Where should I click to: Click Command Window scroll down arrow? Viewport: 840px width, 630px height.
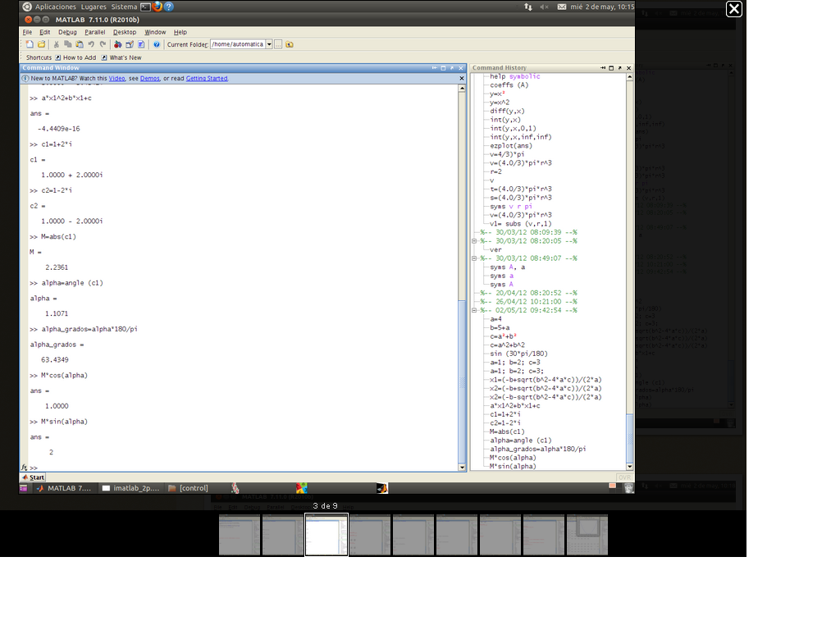(462, 467)
